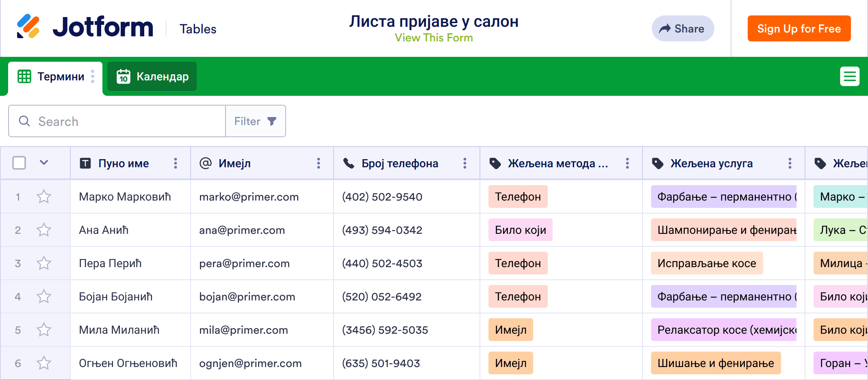Switch to the Календар tab
868x380 pixels.
pos(152,76)
